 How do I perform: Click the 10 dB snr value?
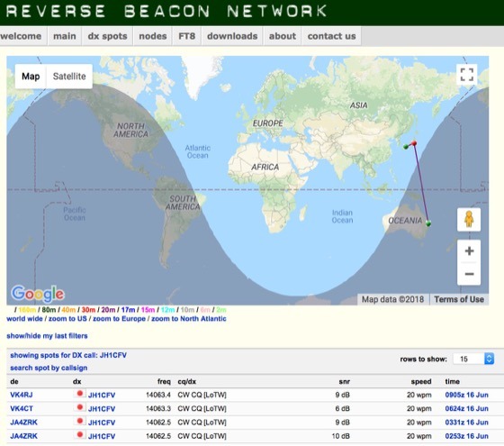[341, 436]
